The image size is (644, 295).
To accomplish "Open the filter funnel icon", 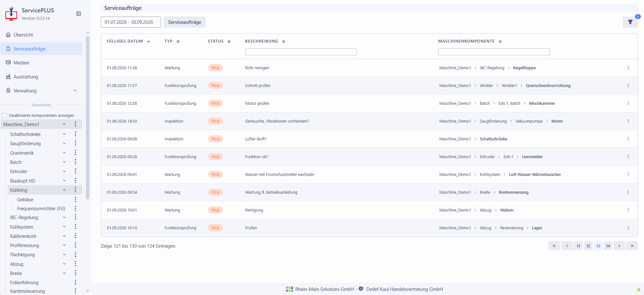I will 630,22.
